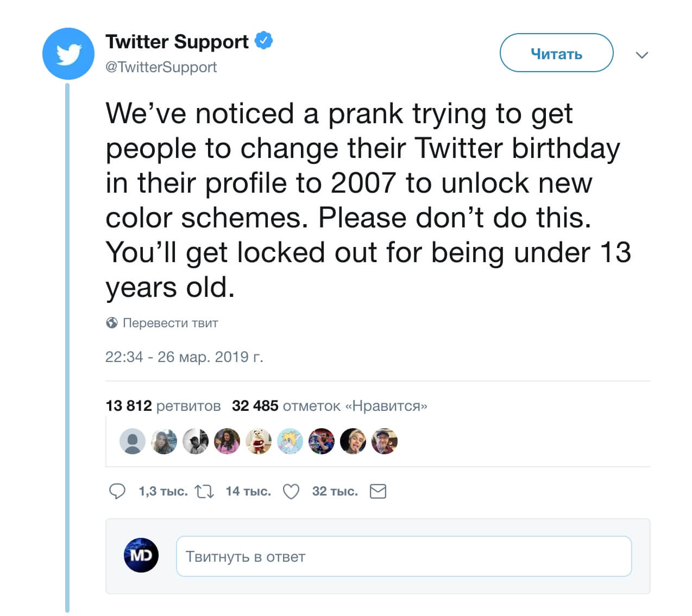The width and height of the screenshot is (692, 616).
Task: Like the tweet with heart icon
Action: [x=291, y=492]
